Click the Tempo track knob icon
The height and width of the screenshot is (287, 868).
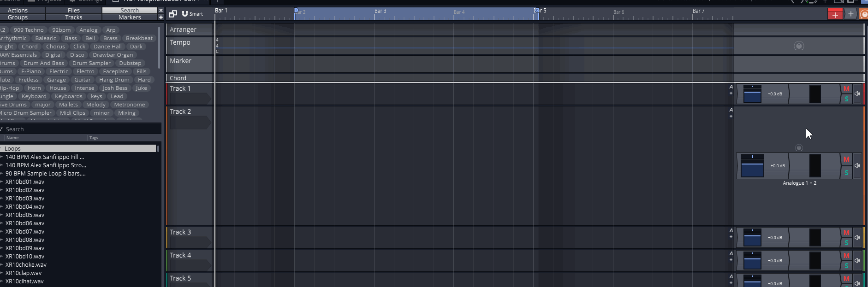(799, 46)
